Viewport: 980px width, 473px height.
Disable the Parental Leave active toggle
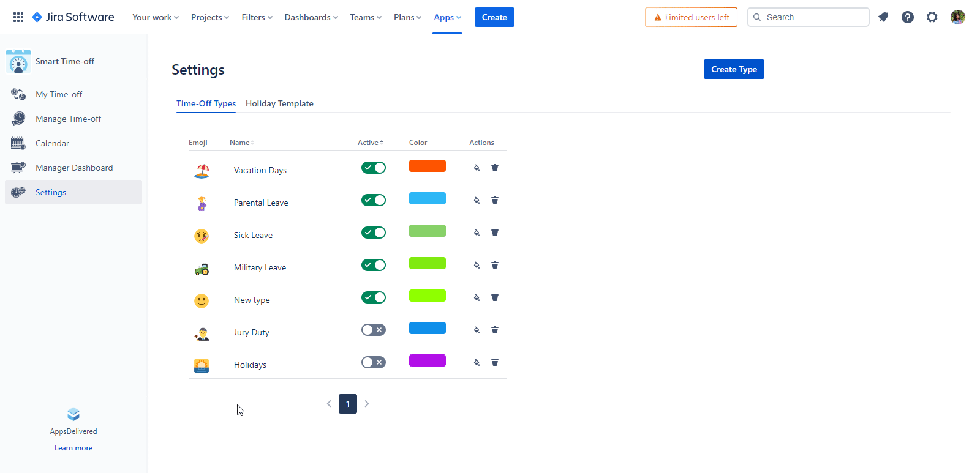[373, 200]
